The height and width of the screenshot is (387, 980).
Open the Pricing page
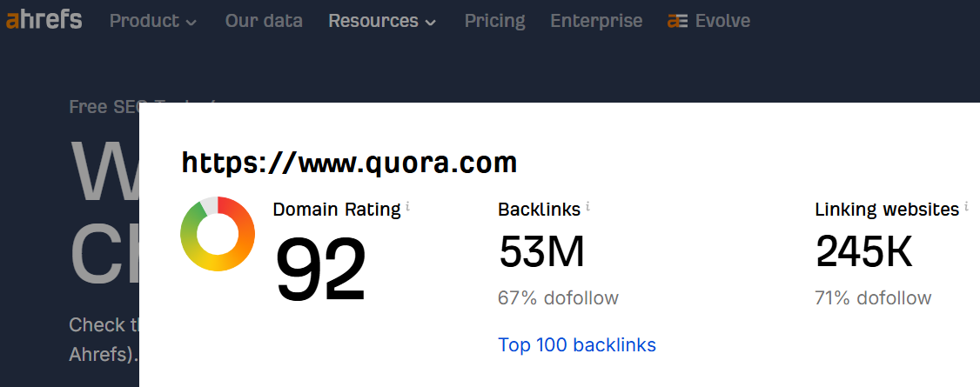(495, 21)
